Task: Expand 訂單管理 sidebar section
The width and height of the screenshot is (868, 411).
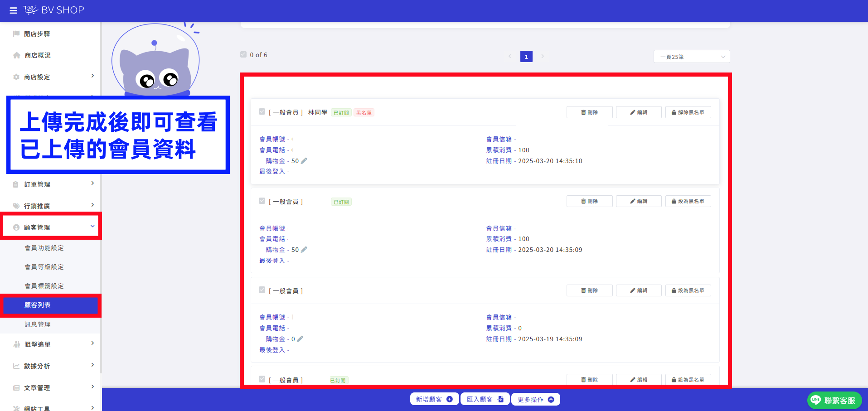Action: (x=92, y=183)
